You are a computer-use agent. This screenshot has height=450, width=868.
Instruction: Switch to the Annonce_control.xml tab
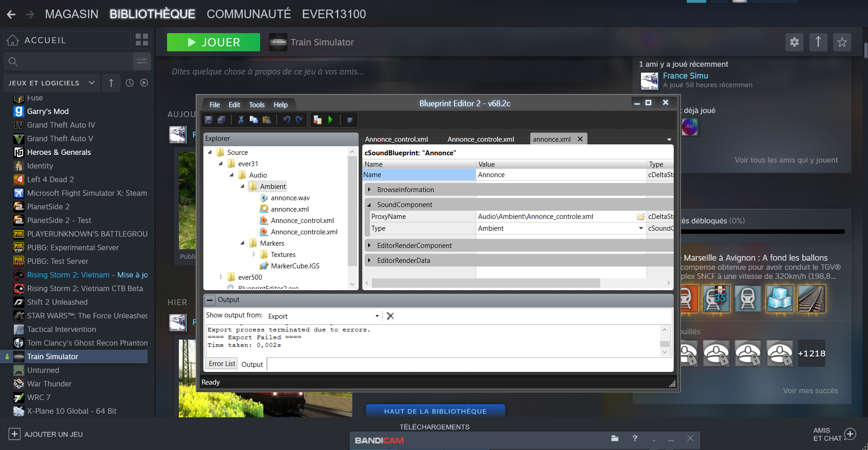pos(396,139)
